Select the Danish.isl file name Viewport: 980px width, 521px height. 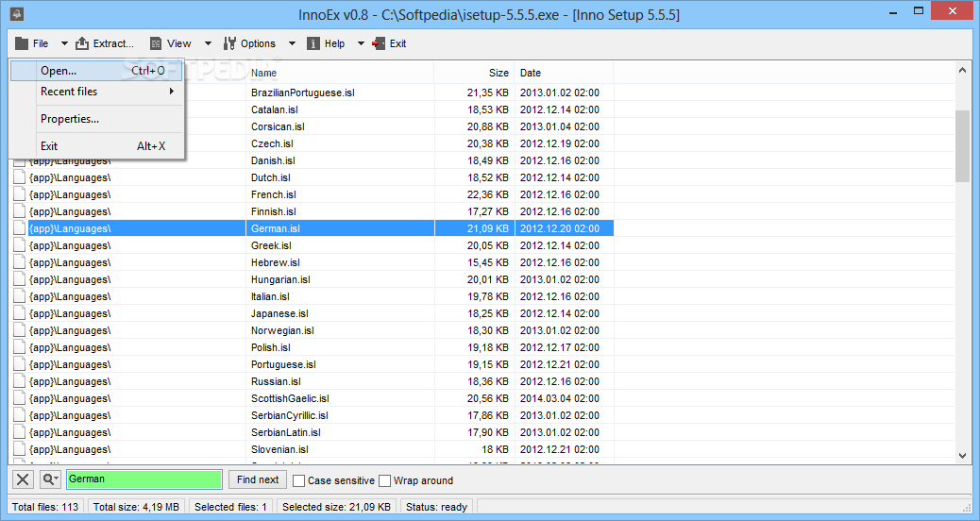click(x=273, y=160)
